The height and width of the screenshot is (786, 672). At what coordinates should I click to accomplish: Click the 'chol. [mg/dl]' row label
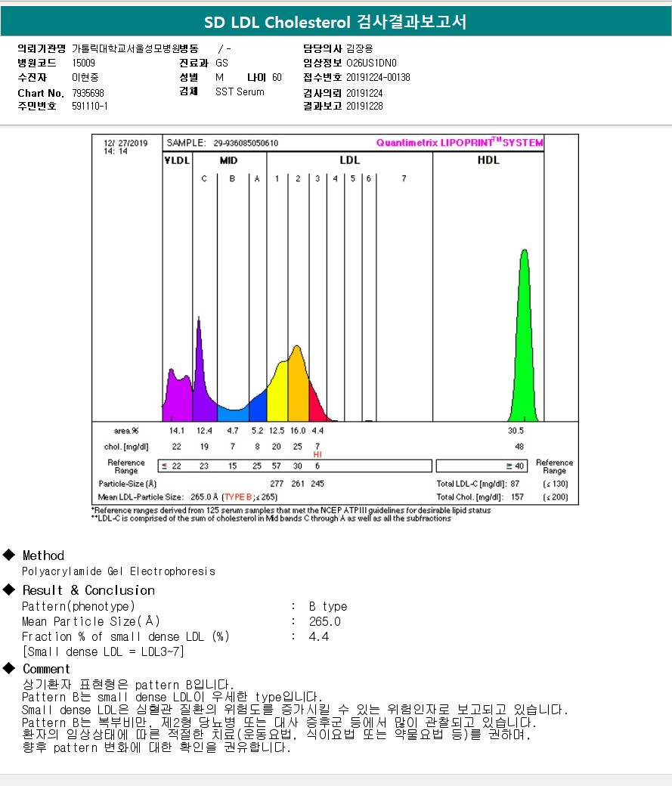coord(126,447)
